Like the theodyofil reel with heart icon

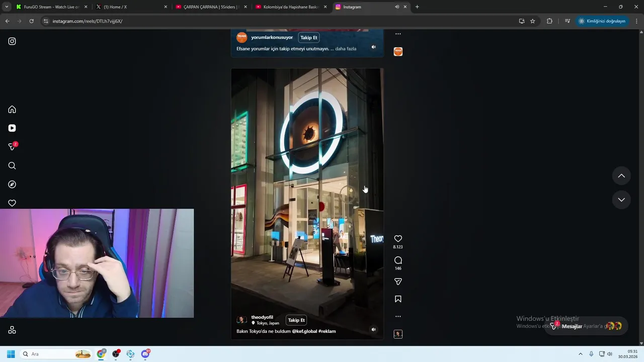pyautogui.click(x=398, y=239)
